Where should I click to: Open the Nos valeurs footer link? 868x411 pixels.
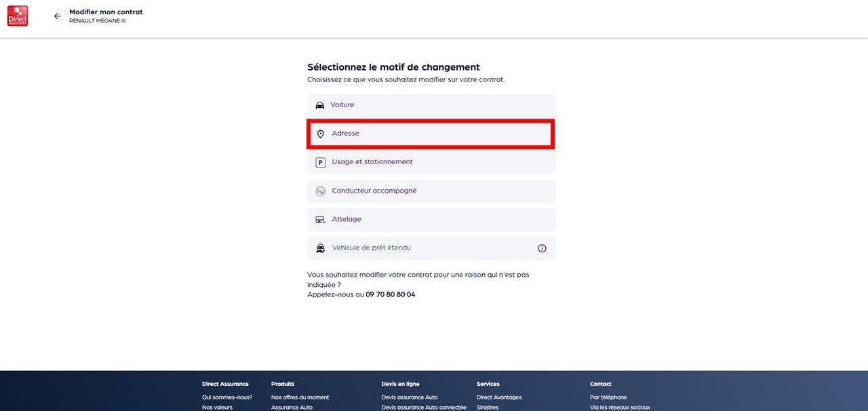click(217, 408)
